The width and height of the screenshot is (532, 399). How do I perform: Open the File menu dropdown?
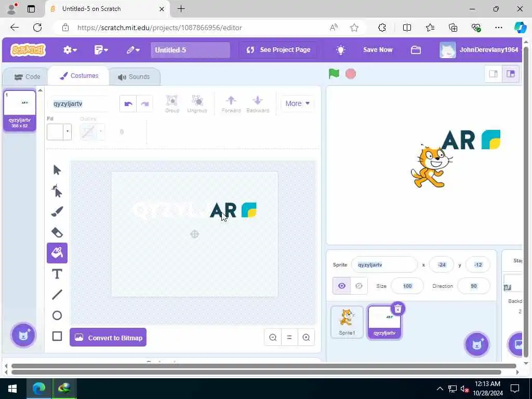[101, 50]
